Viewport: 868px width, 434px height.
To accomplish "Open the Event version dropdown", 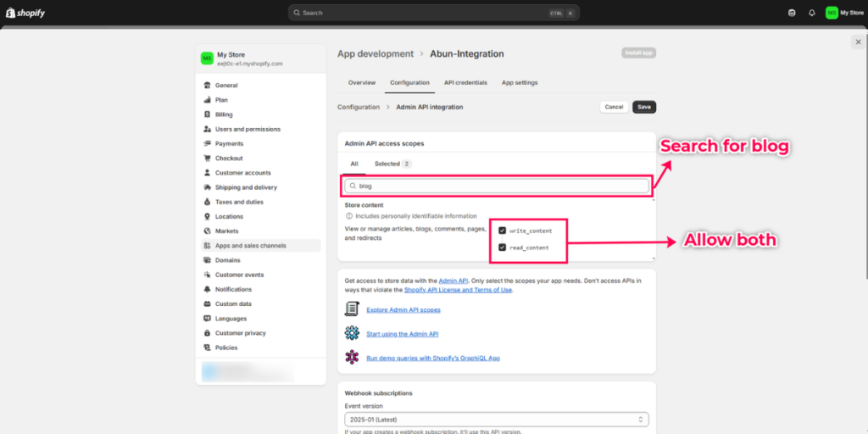I will [497, 420].
